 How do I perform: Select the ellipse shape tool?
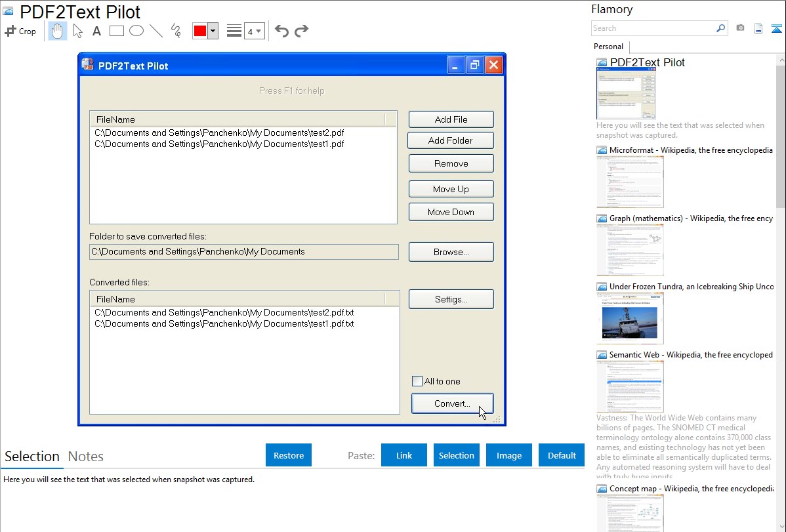point(136,31)
